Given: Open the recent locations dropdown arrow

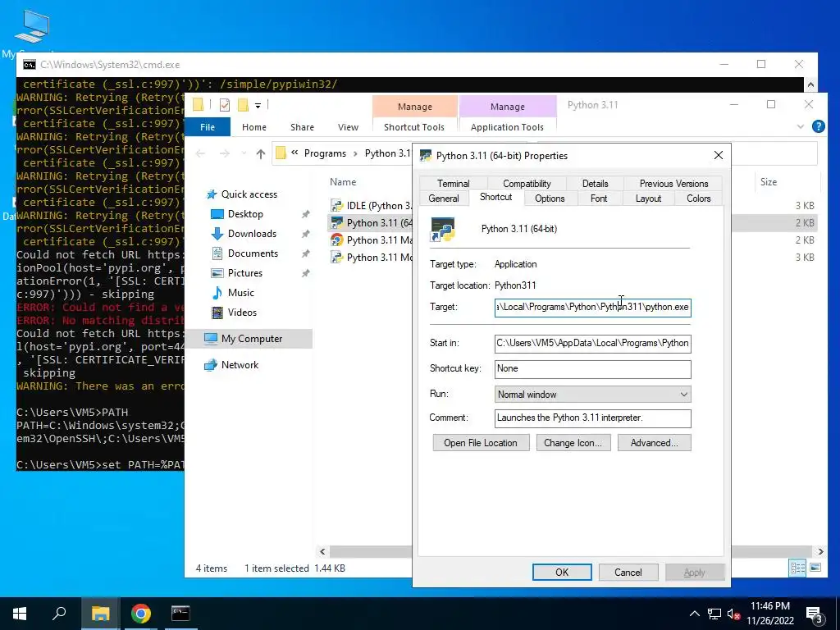Looking at the screenshot, I should (244, 153).
